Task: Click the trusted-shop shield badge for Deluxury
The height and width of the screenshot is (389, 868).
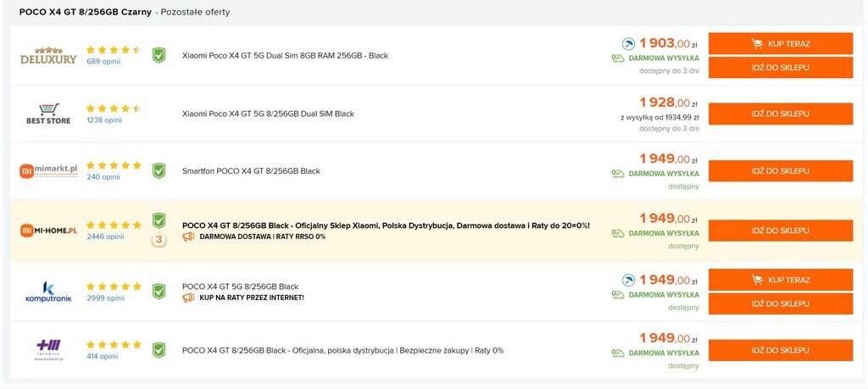Action: [x=159, y=55]
